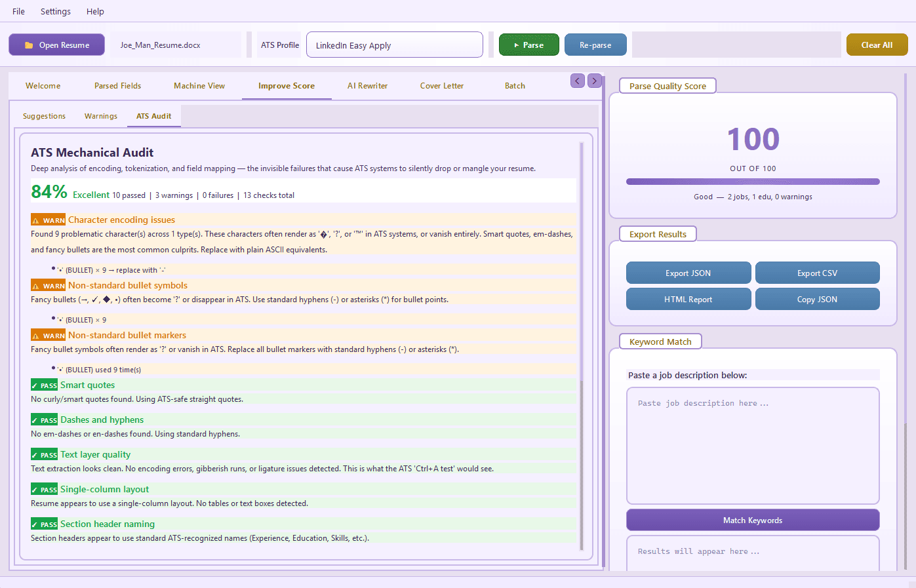This screenshot has width=916, height=588.
Task: Click the play icon on Parse button
Action: click(517, 45)
